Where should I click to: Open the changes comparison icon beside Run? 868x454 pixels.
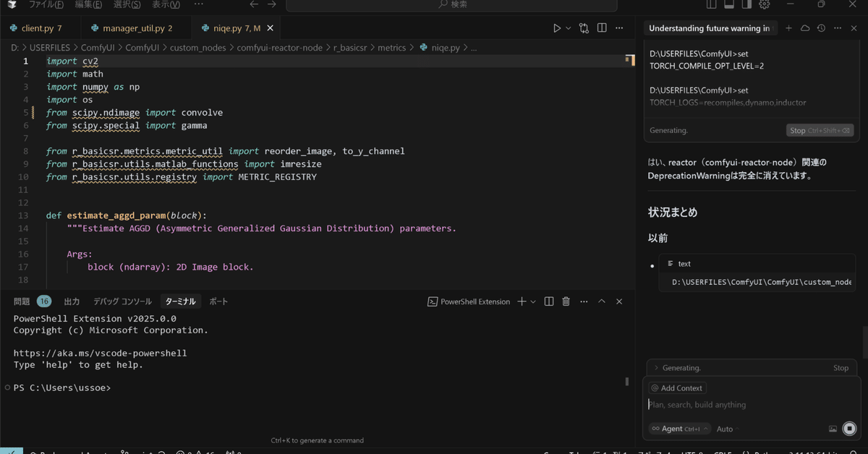(x=584, y=27)
